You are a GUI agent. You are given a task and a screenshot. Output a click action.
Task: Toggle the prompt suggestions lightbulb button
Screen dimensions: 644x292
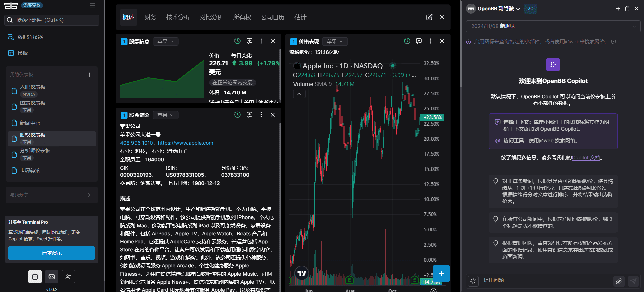pyautogui.click(x=473, y=281)
